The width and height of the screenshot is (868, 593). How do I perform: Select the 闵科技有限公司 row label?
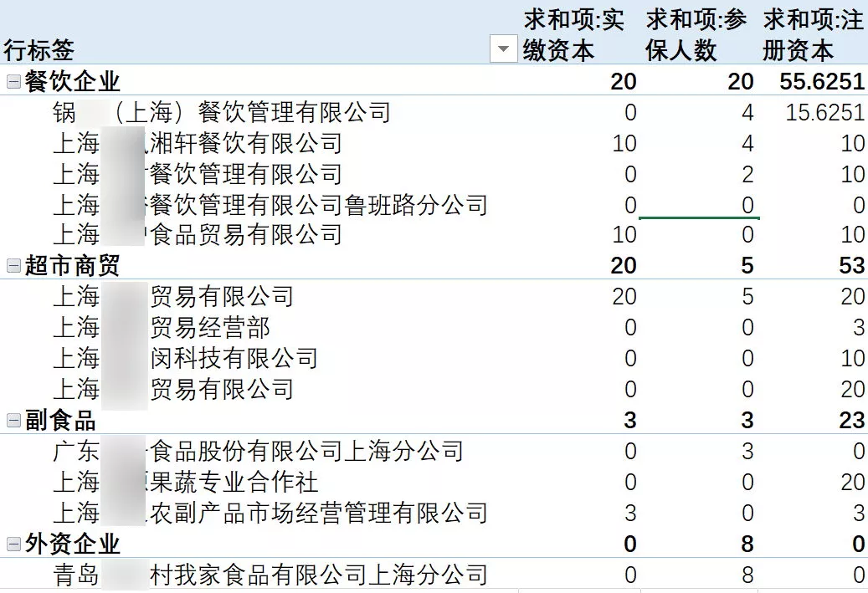click(x=233, y=359)
